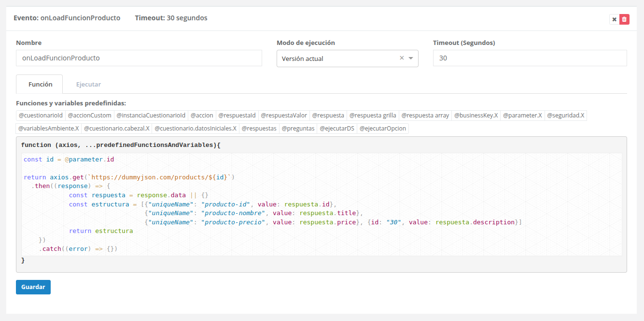Viewport: 644px width, 321px height.
Task: Click the Guardar button
Action: (x=33, y=287)
